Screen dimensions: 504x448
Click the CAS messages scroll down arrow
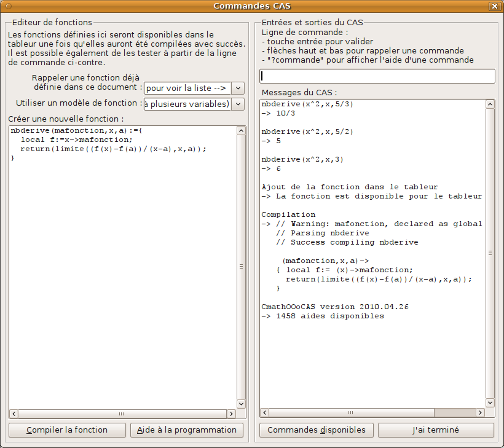click(x=490, y=403)
